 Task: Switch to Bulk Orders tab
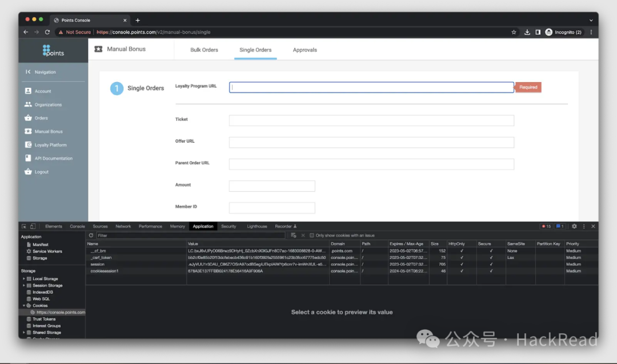pos(204,50)
